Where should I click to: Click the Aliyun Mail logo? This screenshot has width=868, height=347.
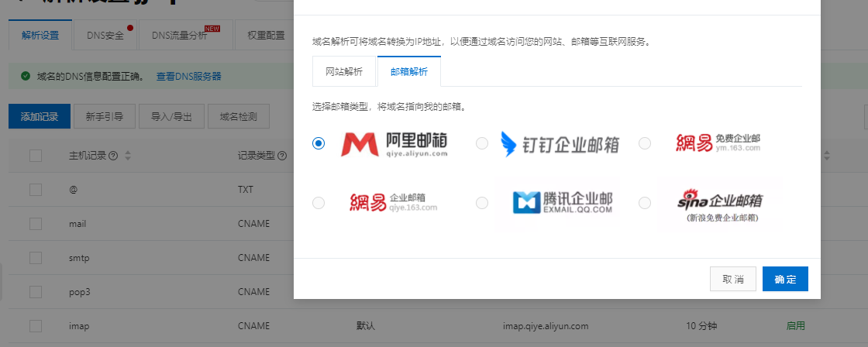pyautogui.click(x=394, y=143)
